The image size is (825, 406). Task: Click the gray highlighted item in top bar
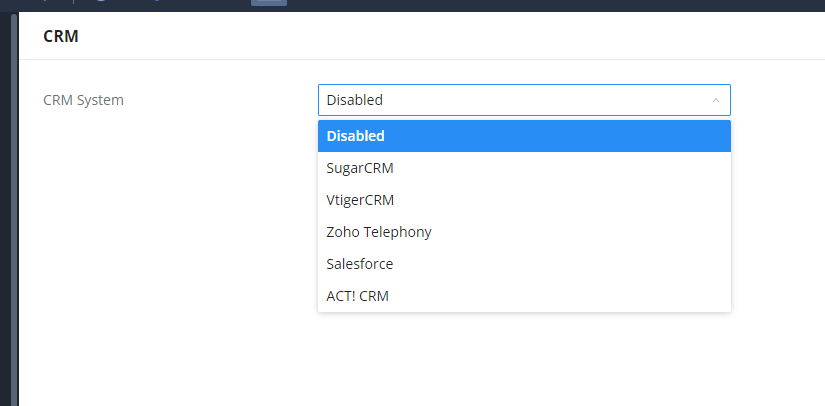click(268, 3)
